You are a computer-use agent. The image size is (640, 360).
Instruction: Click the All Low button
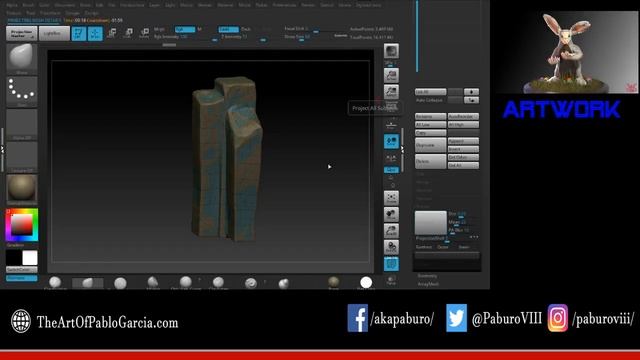[x=431, y=124]
